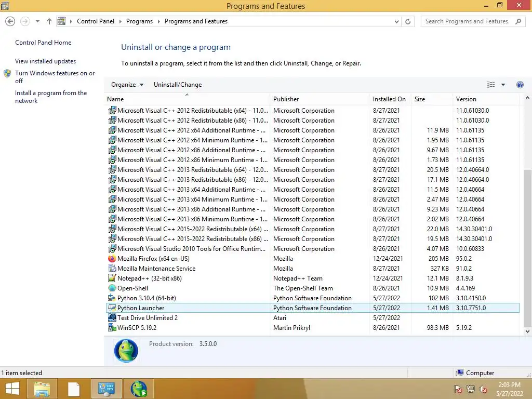Click The Open-Shell Team publisher cell
Viewport: 532px width, 399px height.
(x=303, y=288)
